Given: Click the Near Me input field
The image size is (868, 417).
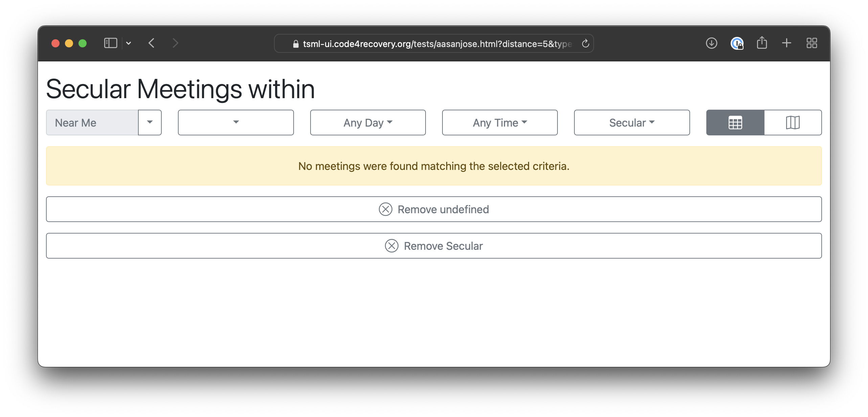Looking at the screenshot, I should pyautogui.click(x=92, y=123).
